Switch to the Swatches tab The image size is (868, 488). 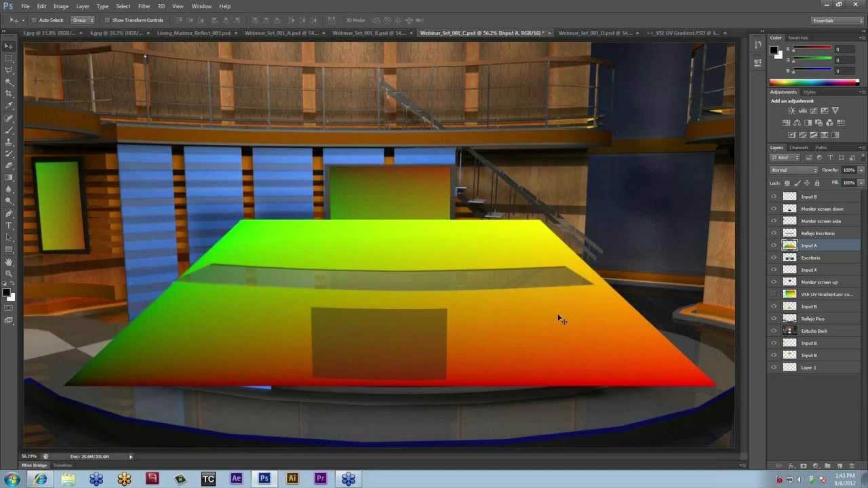click(x=797, y=38)
